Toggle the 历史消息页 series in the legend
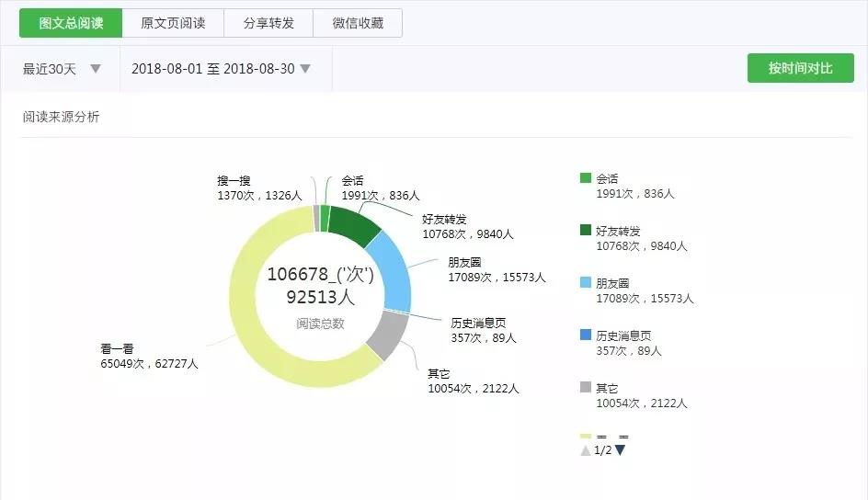 [586, 335]
